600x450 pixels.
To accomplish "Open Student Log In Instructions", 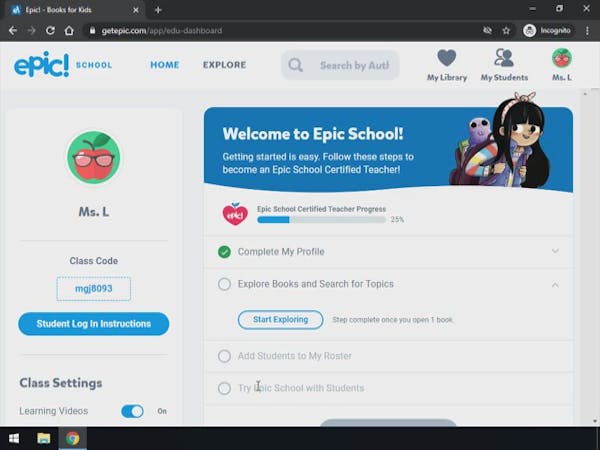I will coord(93,324).
